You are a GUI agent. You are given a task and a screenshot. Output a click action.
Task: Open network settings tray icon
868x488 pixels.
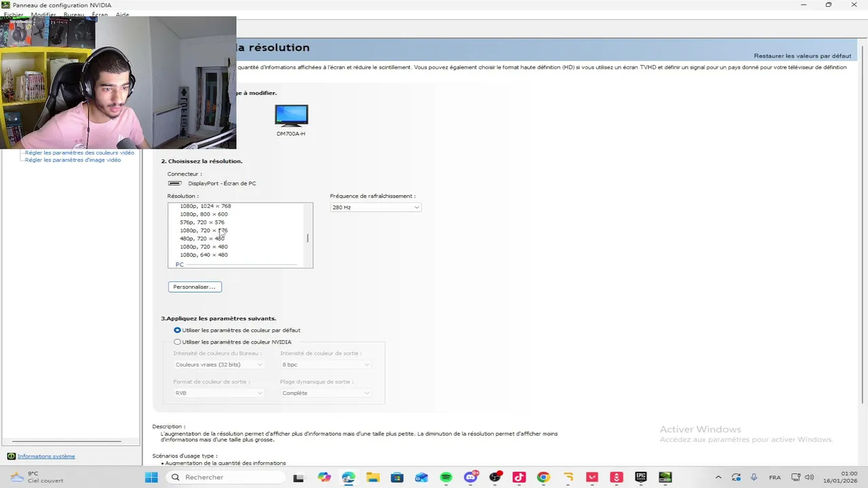click(x=796, y=477)
